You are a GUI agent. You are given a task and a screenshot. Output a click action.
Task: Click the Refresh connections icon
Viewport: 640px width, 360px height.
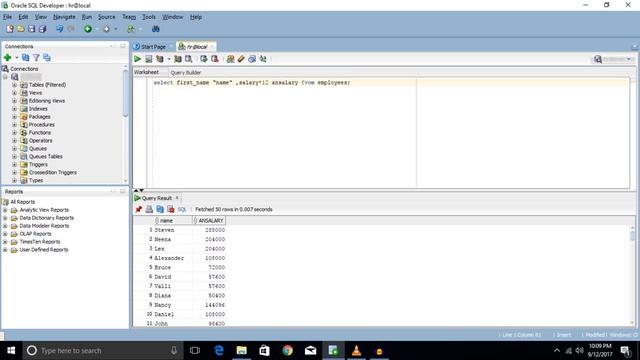pyautogui.click(x=25, y=58)
